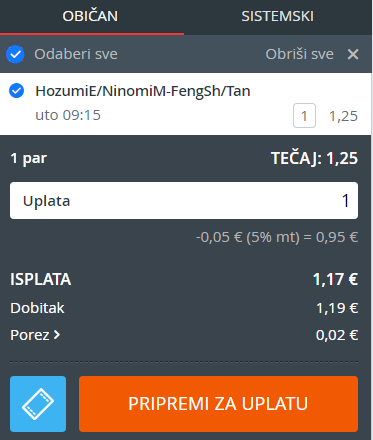Click the outcome 1 box on the match row
This screenshot has height=440, width=373.
pos(304,116)
